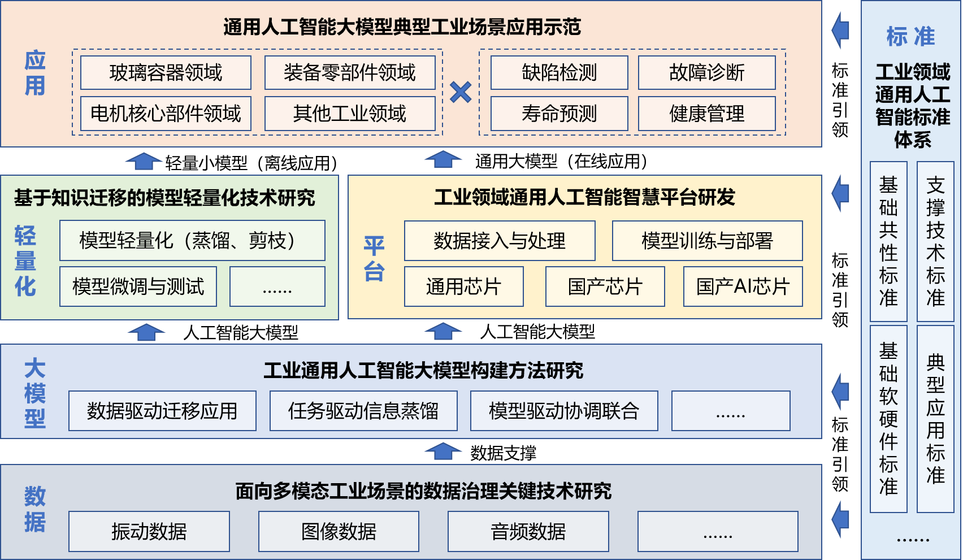Expand the …… item in 大模型 row
The image size is (963, 560).
pos(730,411)
